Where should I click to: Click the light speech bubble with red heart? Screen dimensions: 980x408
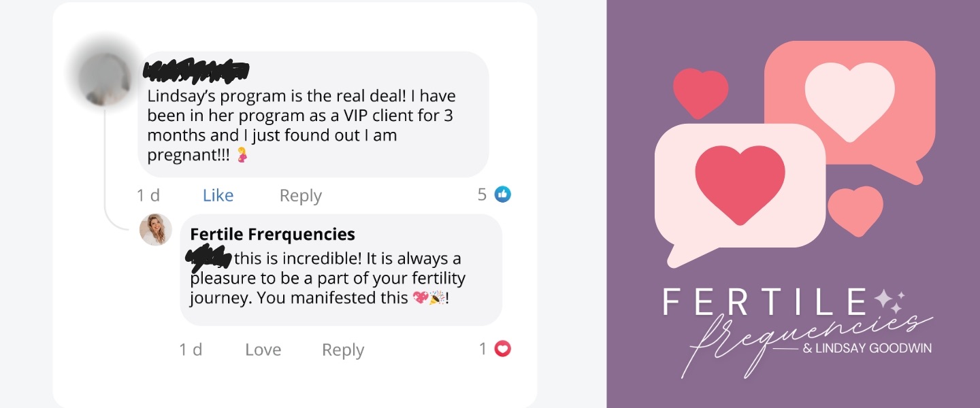click(740, 190)
